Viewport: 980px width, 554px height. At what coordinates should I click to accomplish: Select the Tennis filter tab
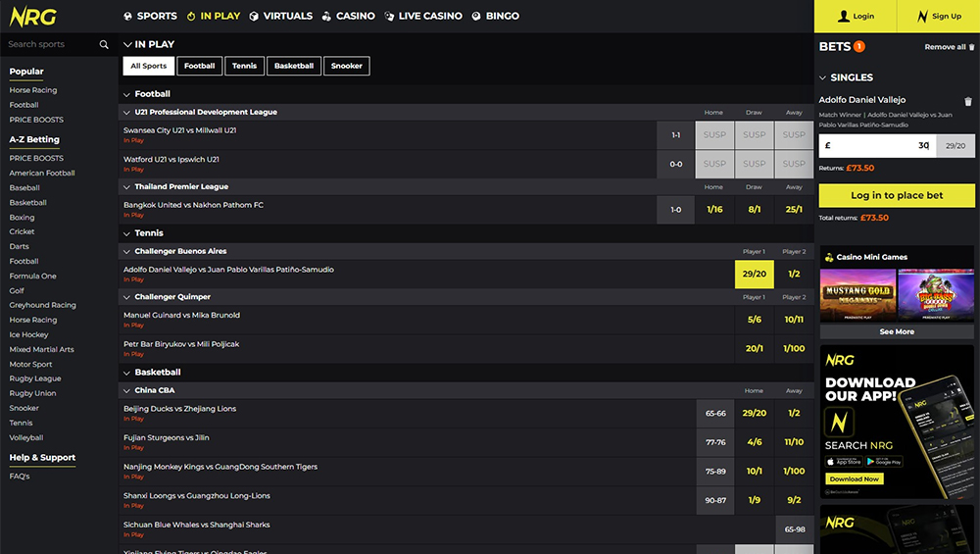click(244, 66)
